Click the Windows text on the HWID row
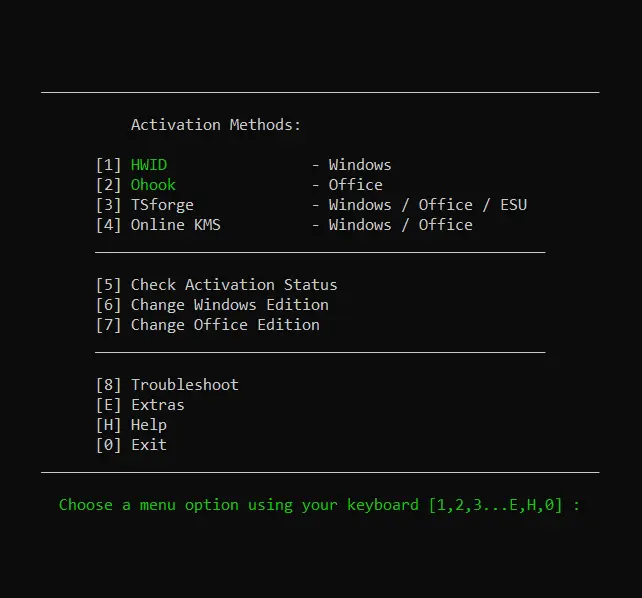The height and width of the screenshot is (598, 642). (x=360, y=165)
